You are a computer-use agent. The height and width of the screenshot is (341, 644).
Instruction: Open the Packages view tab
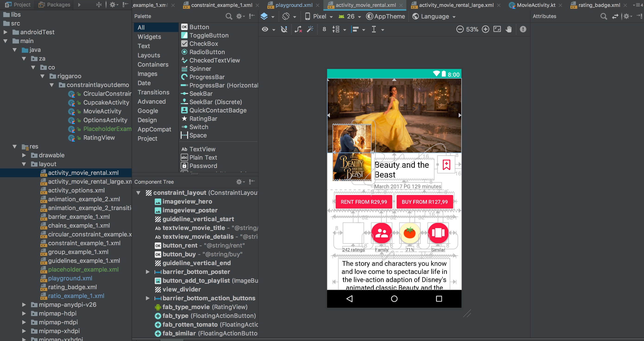(54, 4)
